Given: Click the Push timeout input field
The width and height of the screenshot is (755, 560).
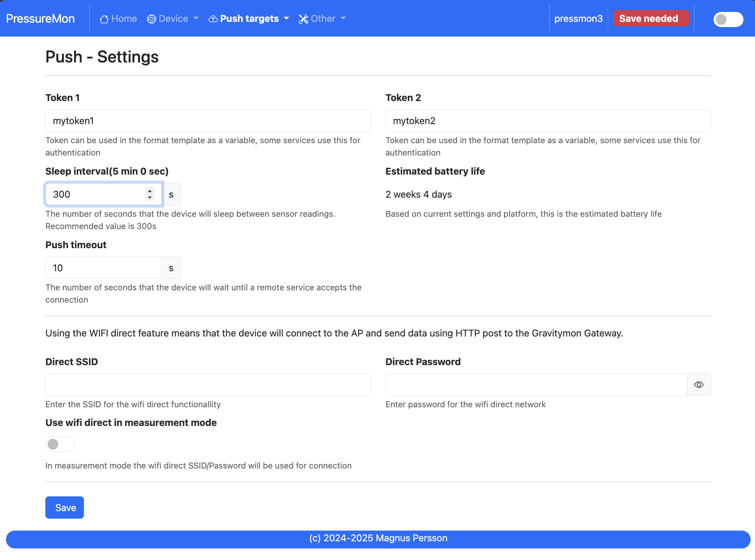Looking at the screenshot, I should [x=103, y=268].
